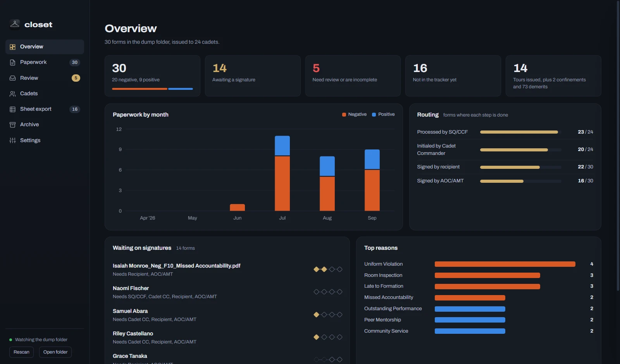This screenshot has width=620, height=364.
Task: Go to the Review section
Action: click(45, 78)
